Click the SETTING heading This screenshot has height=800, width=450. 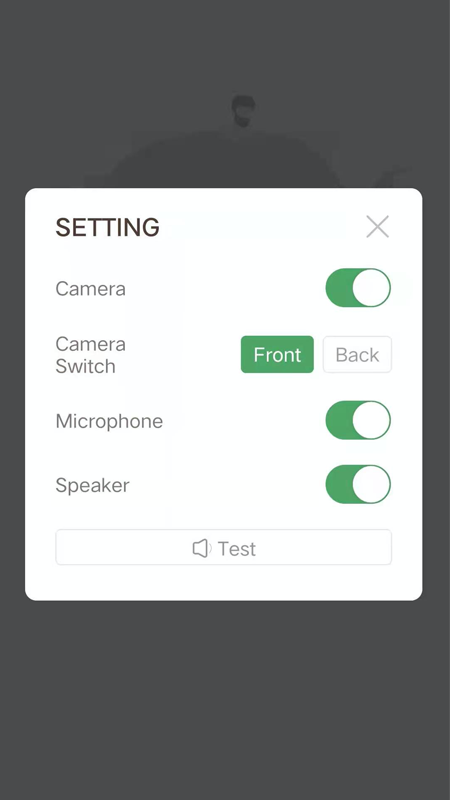[x=107, y=228]
